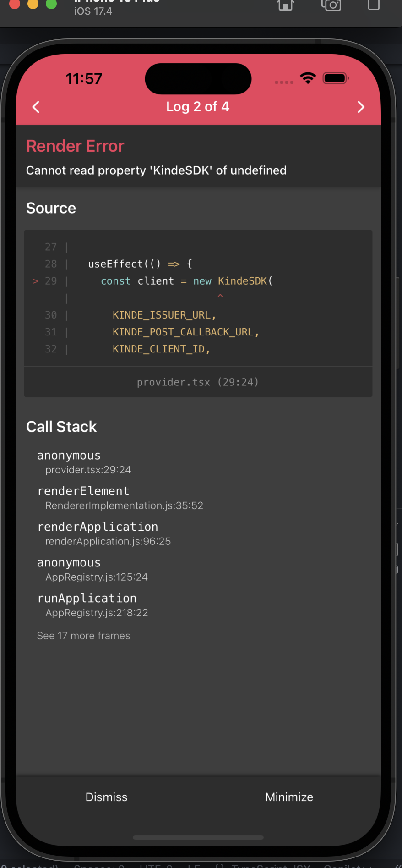Image resolution: width=402 pixels, height=868 pixels.
Task: Click the 'iOS 17.4' label in the simulator title
Action: 93,11
